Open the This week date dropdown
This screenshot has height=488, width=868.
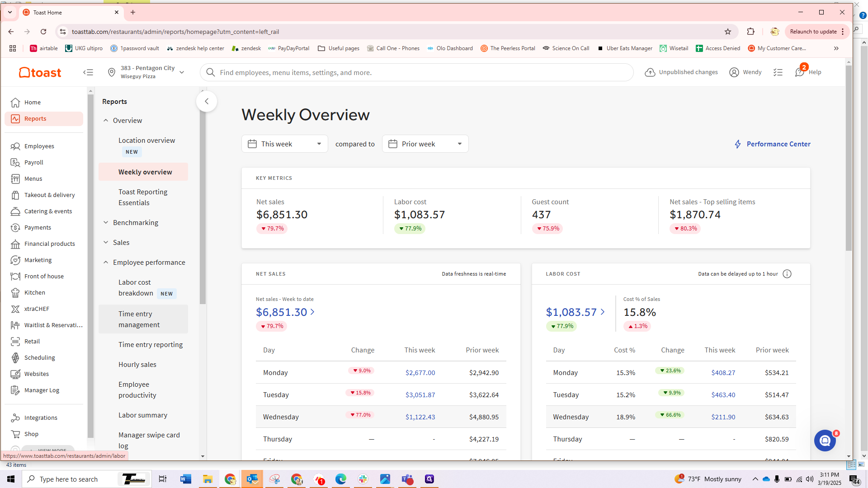[285, 144]
